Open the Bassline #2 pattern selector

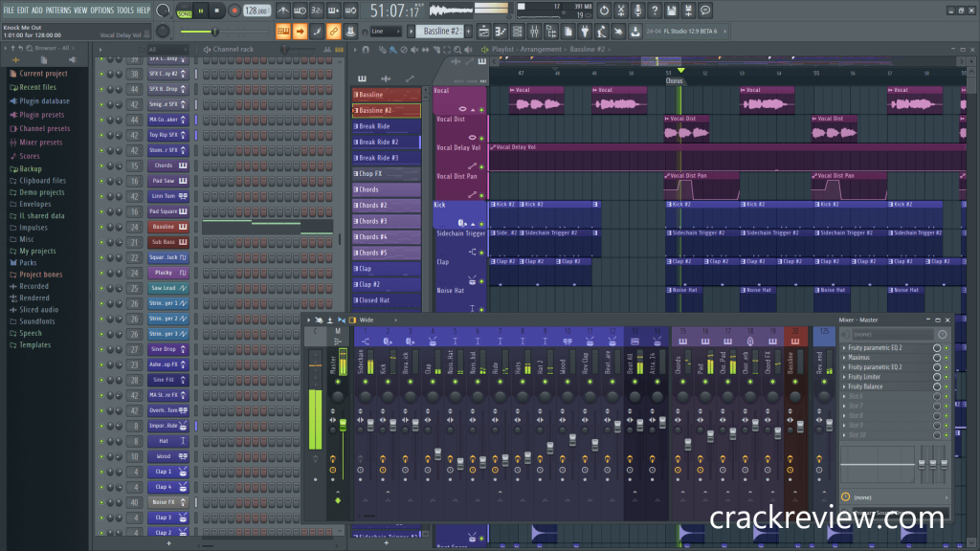tap(442, 32)
